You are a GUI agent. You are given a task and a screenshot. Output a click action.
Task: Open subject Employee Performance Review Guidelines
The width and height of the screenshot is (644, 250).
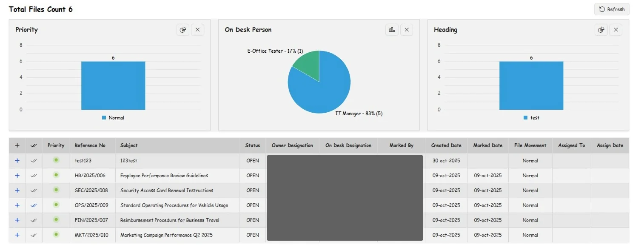[164, 176]
